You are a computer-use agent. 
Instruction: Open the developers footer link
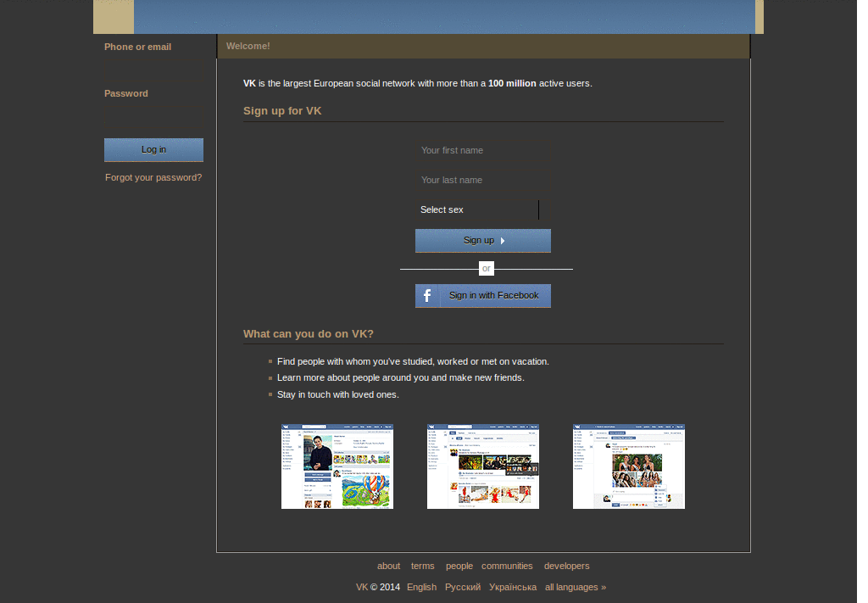[566, 566]
